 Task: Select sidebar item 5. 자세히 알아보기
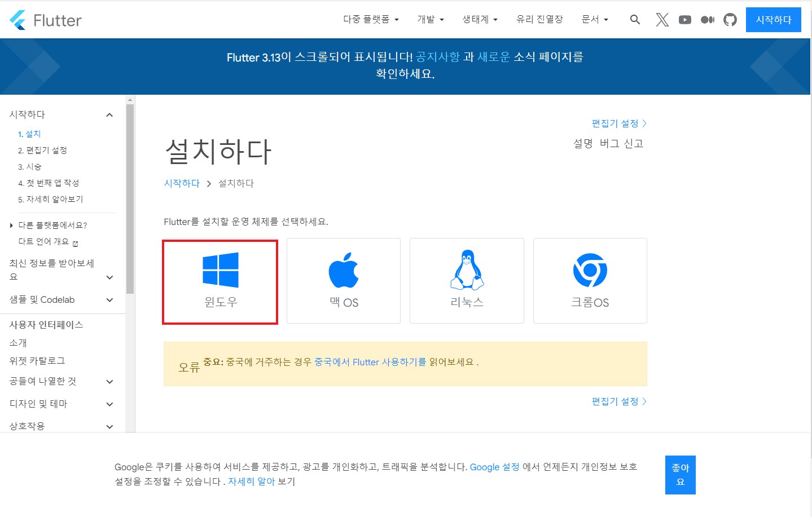(50, 200)
